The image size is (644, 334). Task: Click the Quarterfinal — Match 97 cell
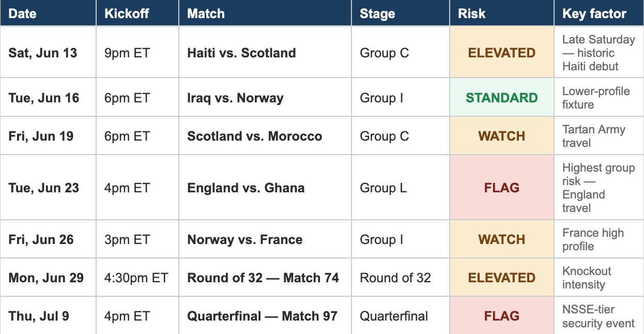coord(265,316)
